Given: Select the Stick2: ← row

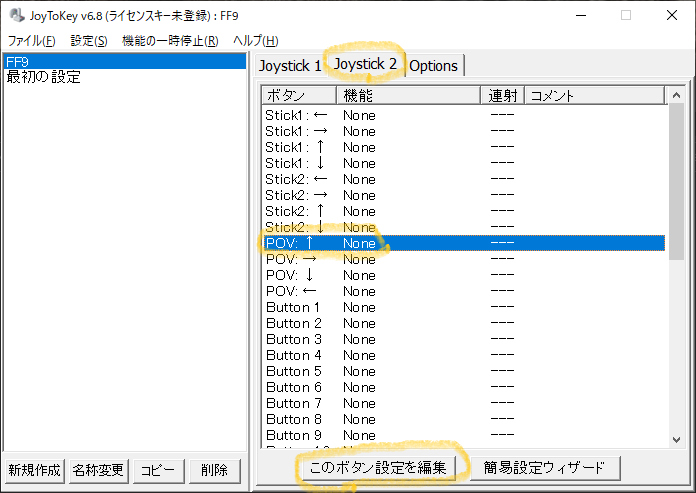Looking at the screenshot, I should tap(465, 179).
